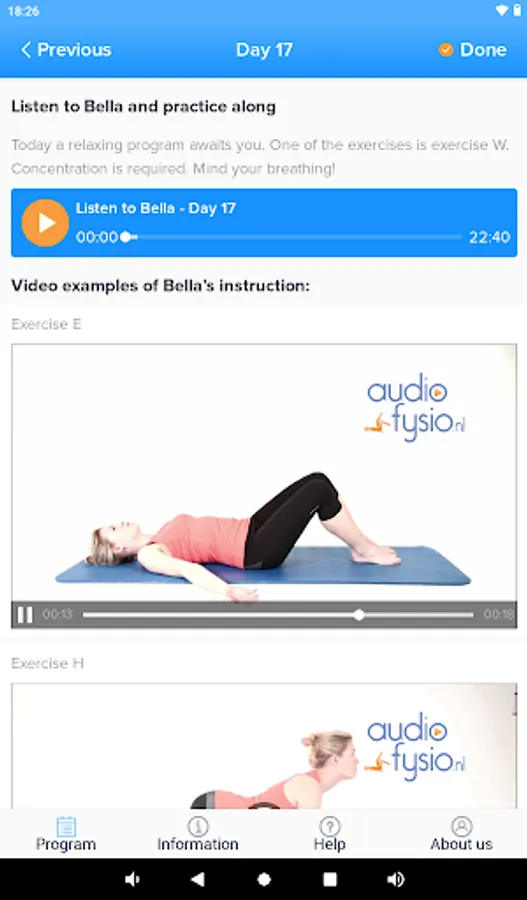Tap the Exercise E video frame

coord(264,472)
